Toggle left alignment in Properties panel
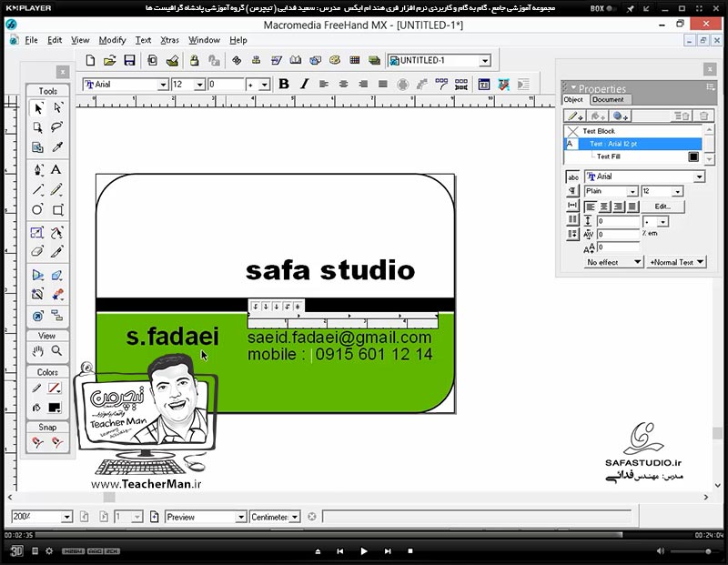The width and height of the screenshot is (728, 565). pos(590,207)
